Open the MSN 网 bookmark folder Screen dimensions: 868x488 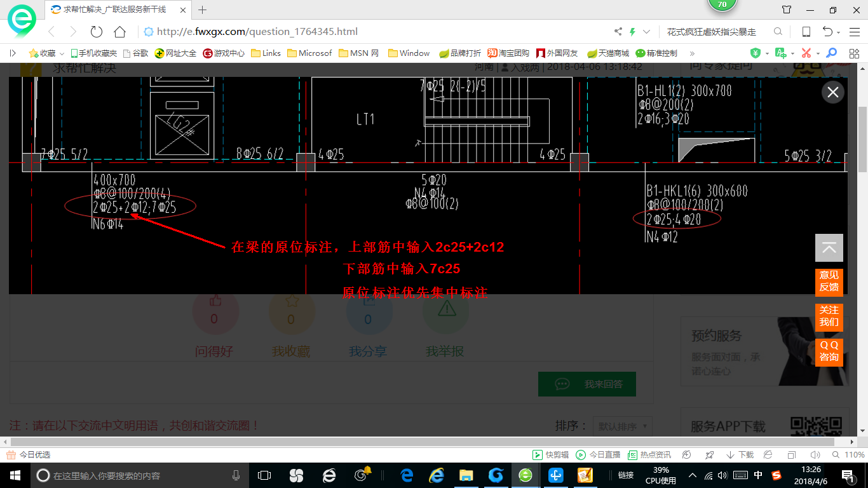coord(359,53)
